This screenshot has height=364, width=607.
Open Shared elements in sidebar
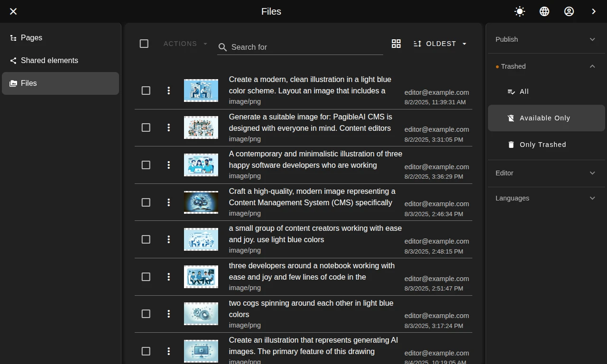point(49,61)
